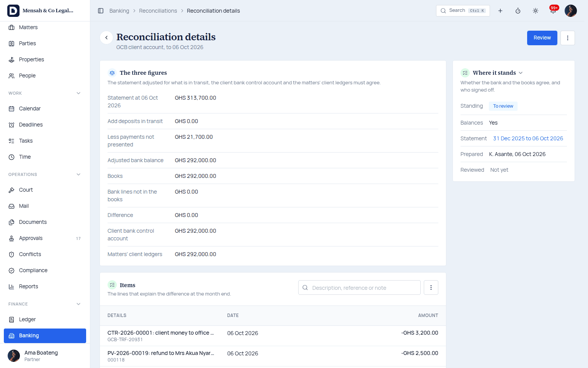This screenshot has height=368, width=588.
Task: Collapse the OPERATIONS sidebar section
Action: coord(78,174)
